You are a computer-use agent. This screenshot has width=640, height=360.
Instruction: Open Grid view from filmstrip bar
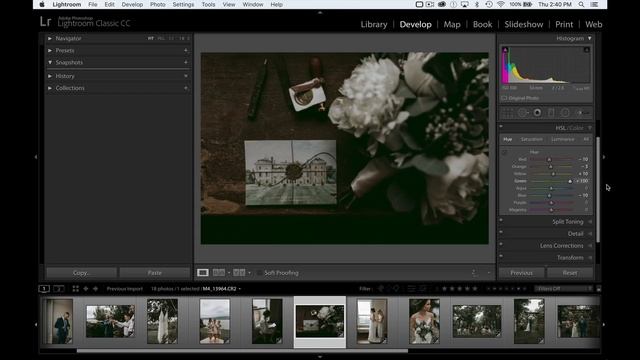76,289
